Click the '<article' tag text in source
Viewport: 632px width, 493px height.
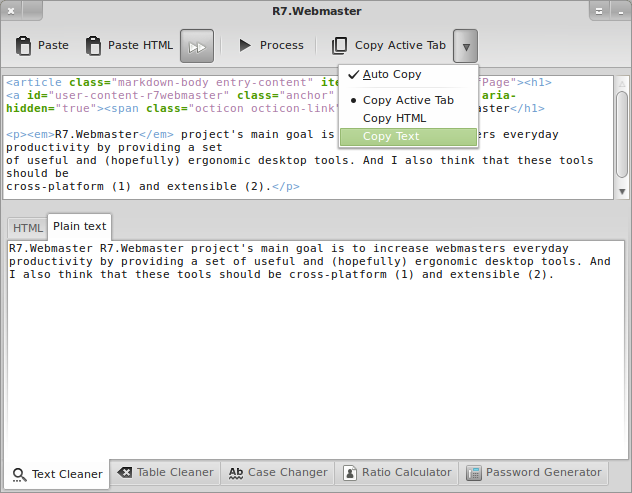click(34, 82)
